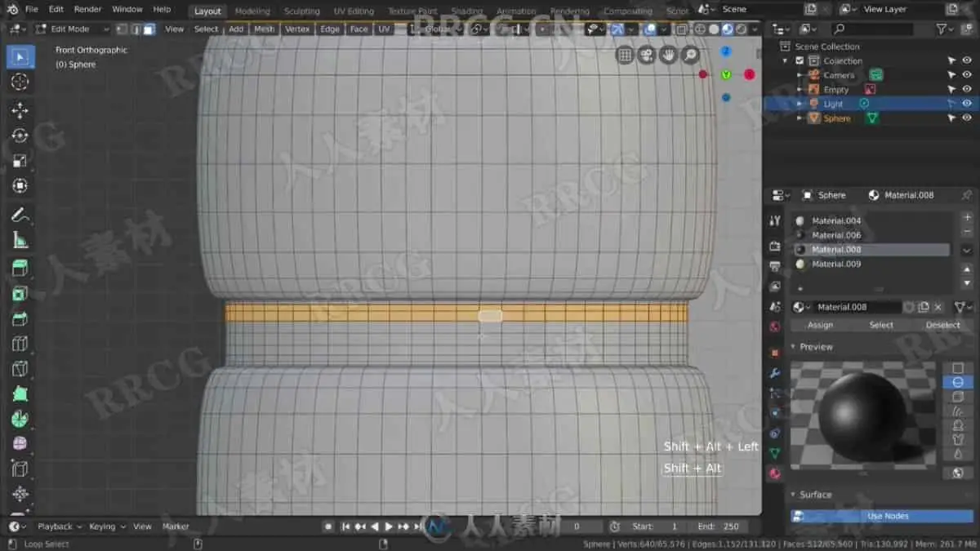Image resolution: width=980 pixels, height=551 pixels.
Task: Choose the Edge Slide tool
Action: coord(20,469)
